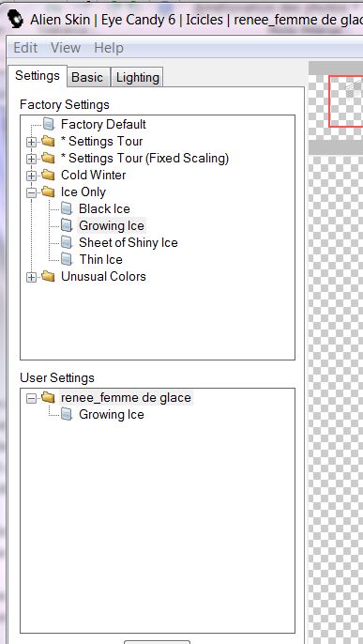
Task: Expand the Unusual Colors folder
Action: (31, 278)
